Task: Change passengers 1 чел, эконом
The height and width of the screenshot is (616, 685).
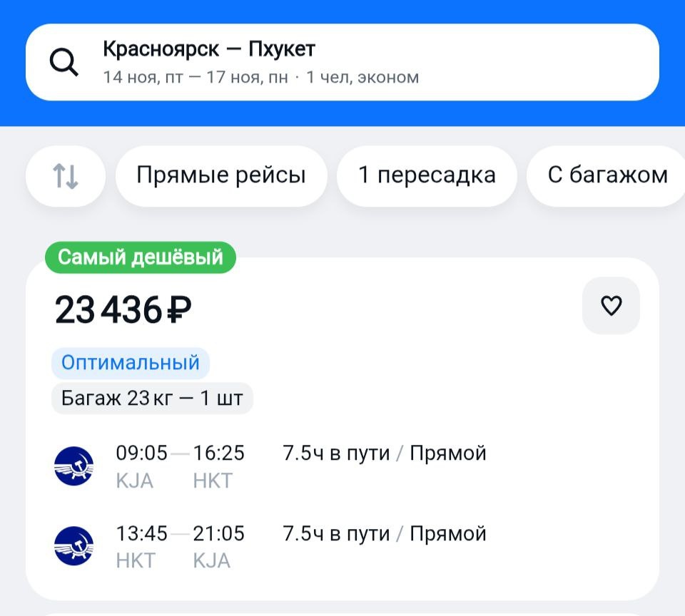Action: point(362,77)
